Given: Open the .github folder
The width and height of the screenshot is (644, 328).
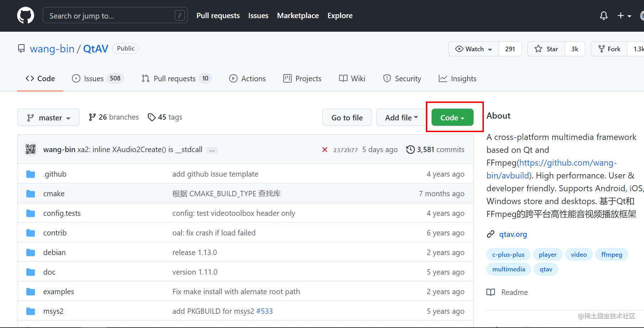Looking at the screenshot, I should click(x=55, y=174).
